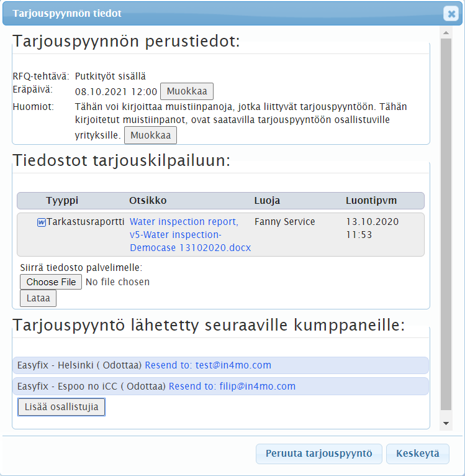This screenshot has width=465, height=476.
Task: Select the Easyfix - Helsinki partner row
Action: click(78, 365)
